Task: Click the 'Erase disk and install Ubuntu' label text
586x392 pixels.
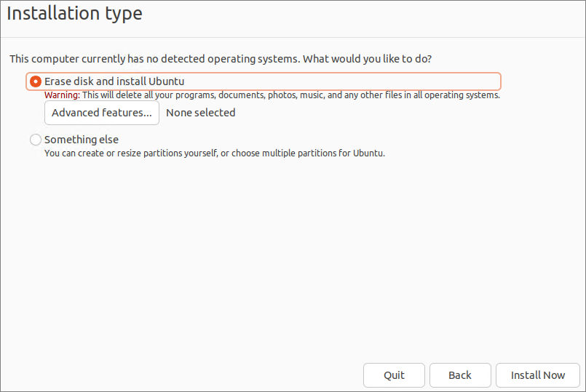Action: click(114, 81)
